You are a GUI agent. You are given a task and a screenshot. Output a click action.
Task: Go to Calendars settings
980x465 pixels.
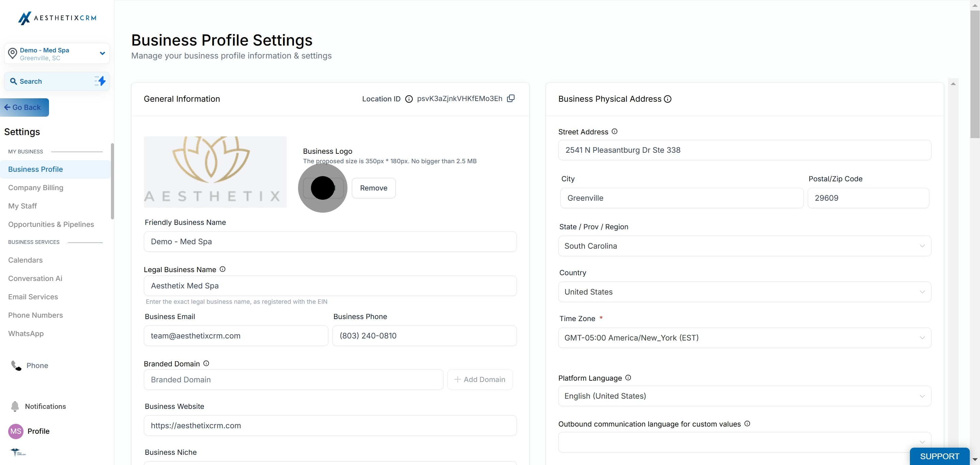click(26, 260)
